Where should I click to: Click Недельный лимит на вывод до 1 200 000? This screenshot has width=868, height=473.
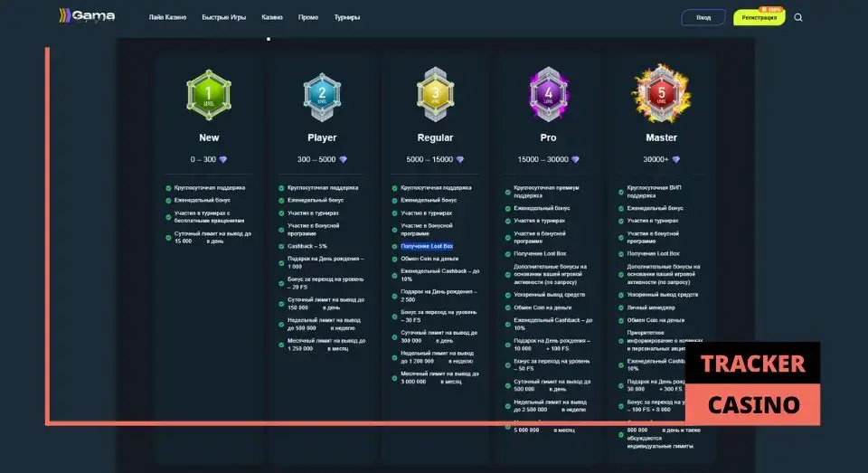(438, 357)
